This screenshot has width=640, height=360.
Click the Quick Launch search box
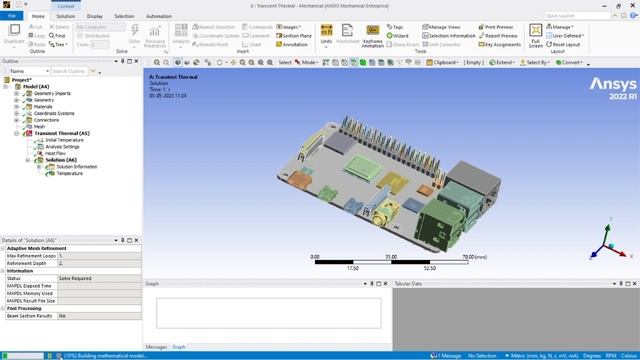[577, 16]
